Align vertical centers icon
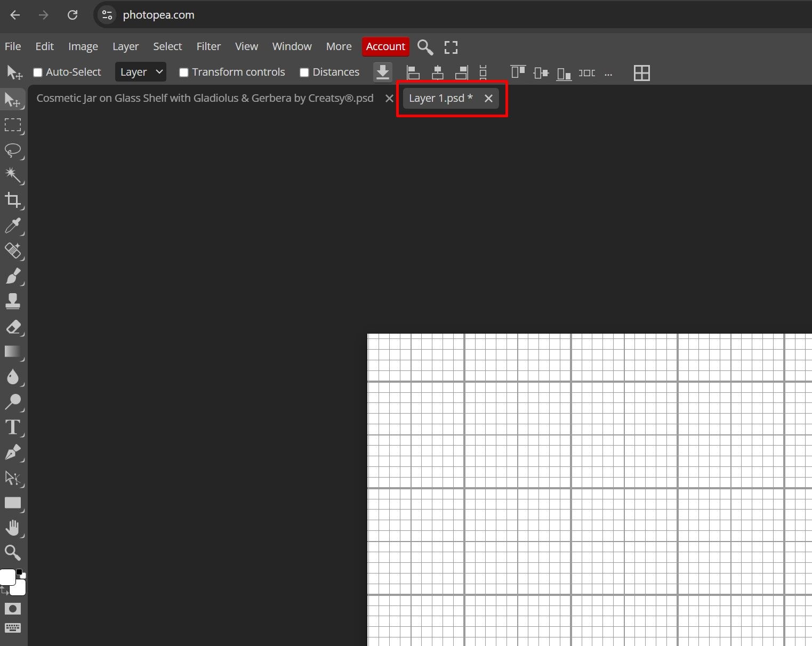This screenshot has width=812, height=646. (541, 72)
